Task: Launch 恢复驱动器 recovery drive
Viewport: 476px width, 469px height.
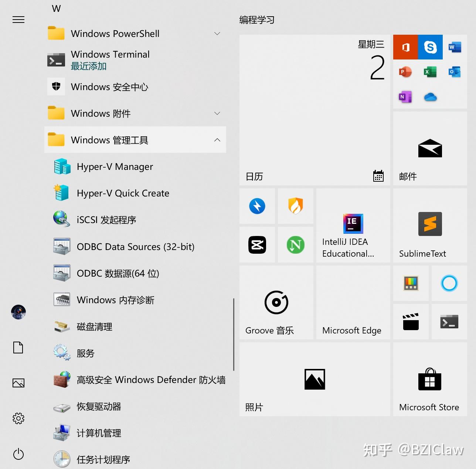Action: 135,407
